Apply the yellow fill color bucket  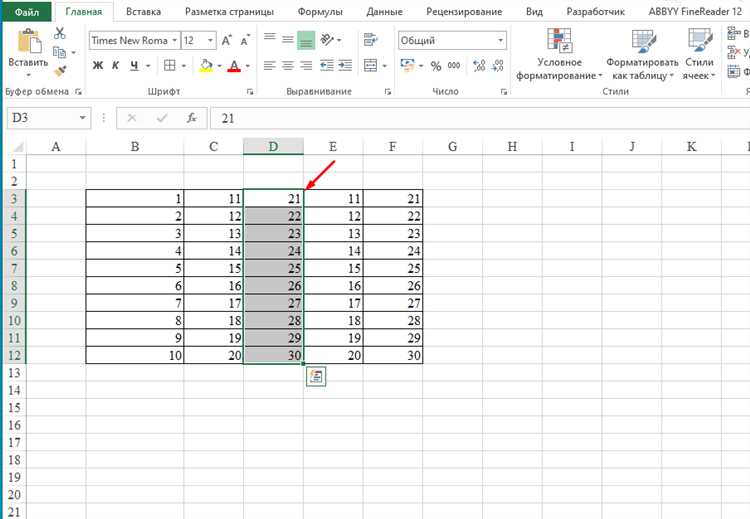pos(206,66)
